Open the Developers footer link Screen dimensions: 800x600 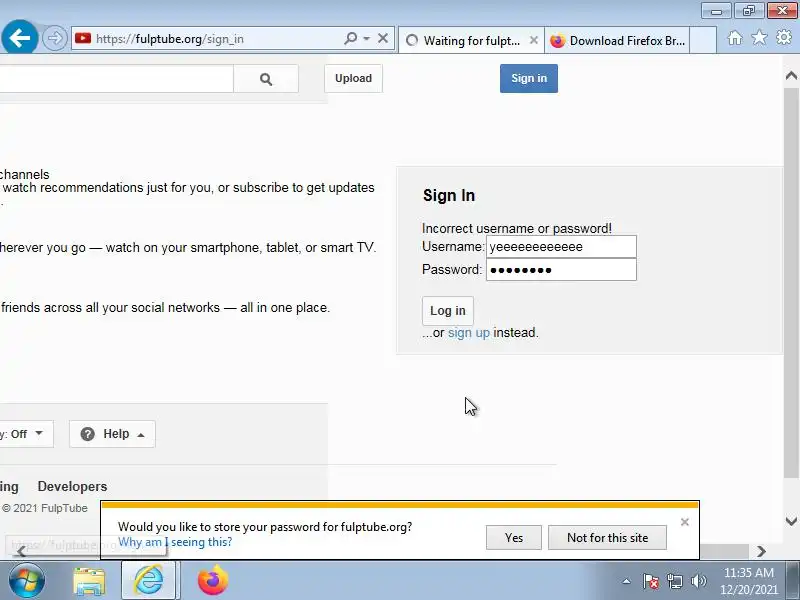pos(72,486)
